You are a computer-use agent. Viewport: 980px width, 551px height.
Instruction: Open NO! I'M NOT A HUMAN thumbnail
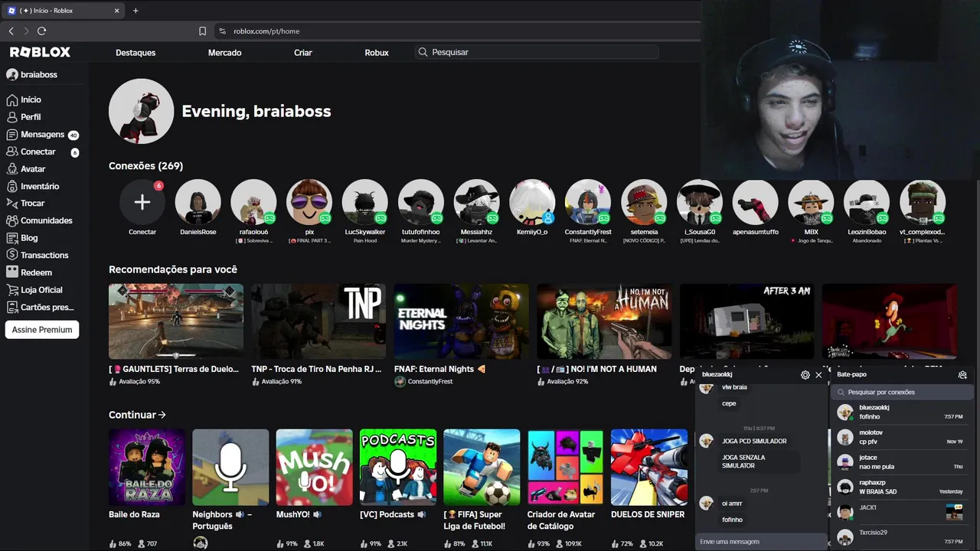[x=604, y=321]
